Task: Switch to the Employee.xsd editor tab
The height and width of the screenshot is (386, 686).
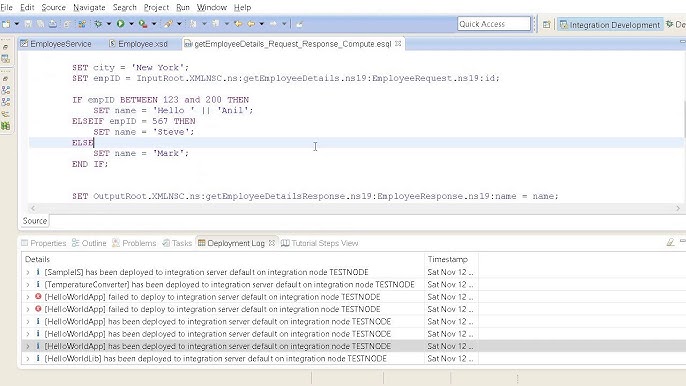Action: 138,44
